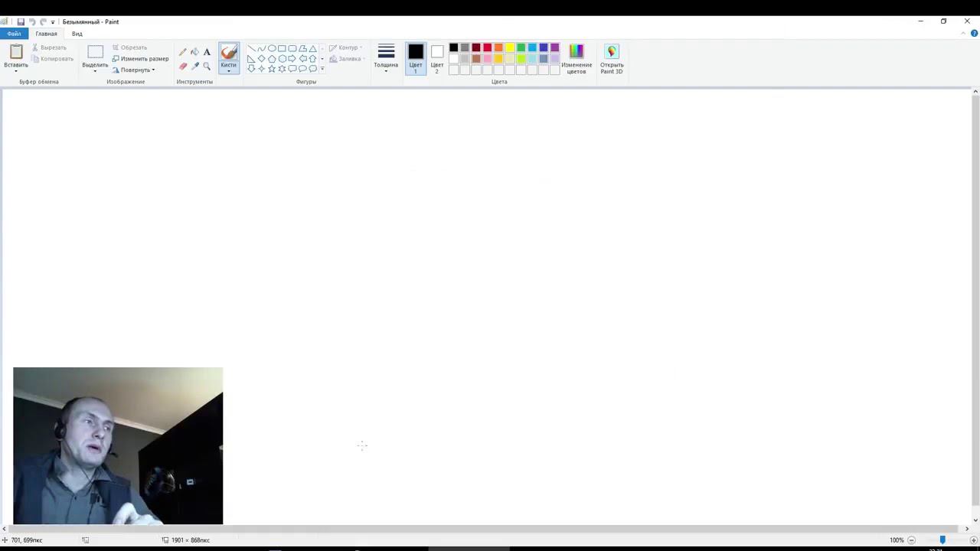Choose the right triangle shape
Screen dimensions: 980x551
(251, 58)
